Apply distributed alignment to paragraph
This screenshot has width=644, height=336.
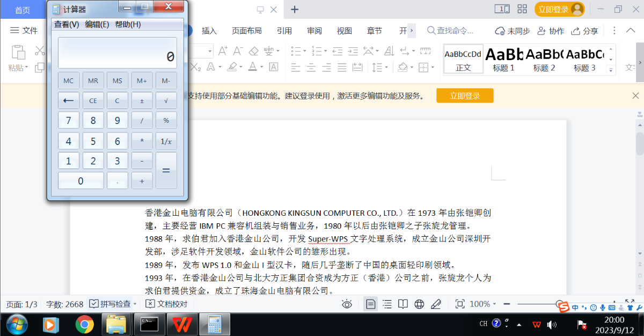(358, 68)
